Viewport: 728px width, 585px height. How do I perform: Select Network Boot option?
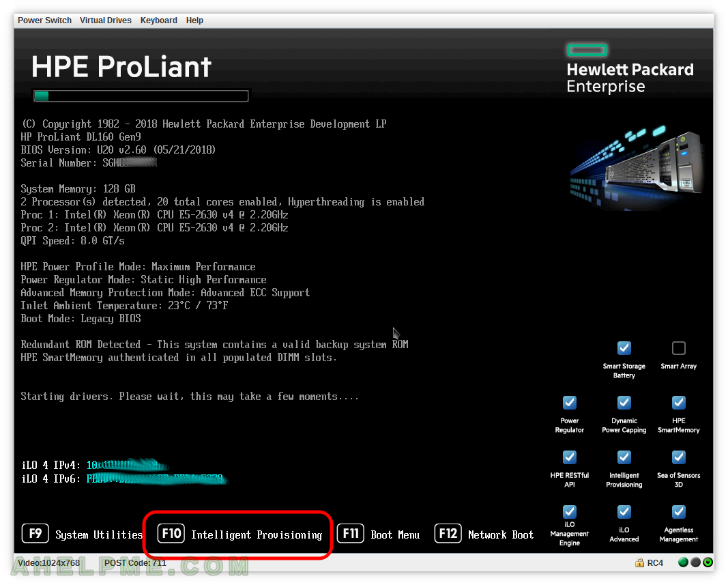[x=501, y=534]
